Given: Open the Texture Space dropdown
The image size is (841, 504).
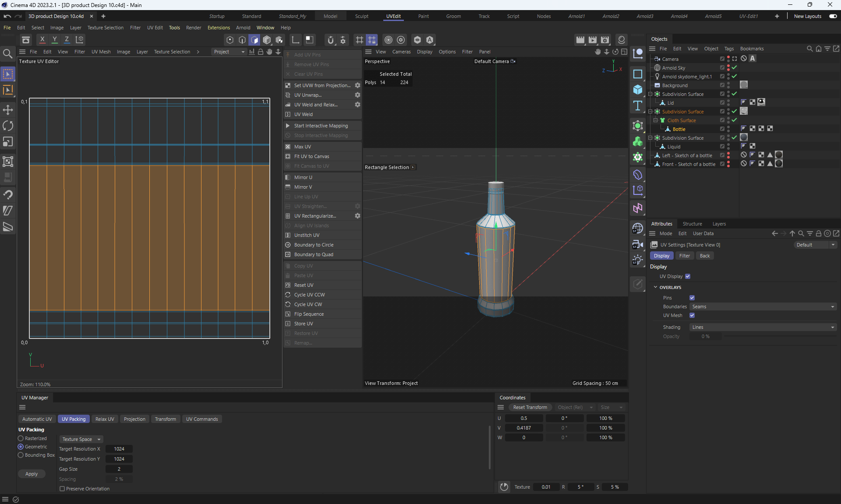Looking at the screenshot, I should 81,439.
